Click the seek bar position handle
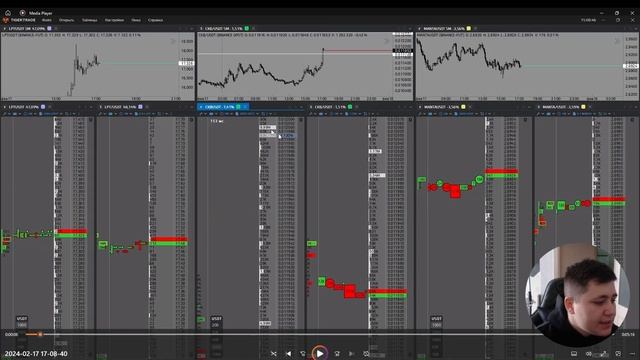Image resolution: width=640 pixels, height=360 pixels. (x=40, y=334)
